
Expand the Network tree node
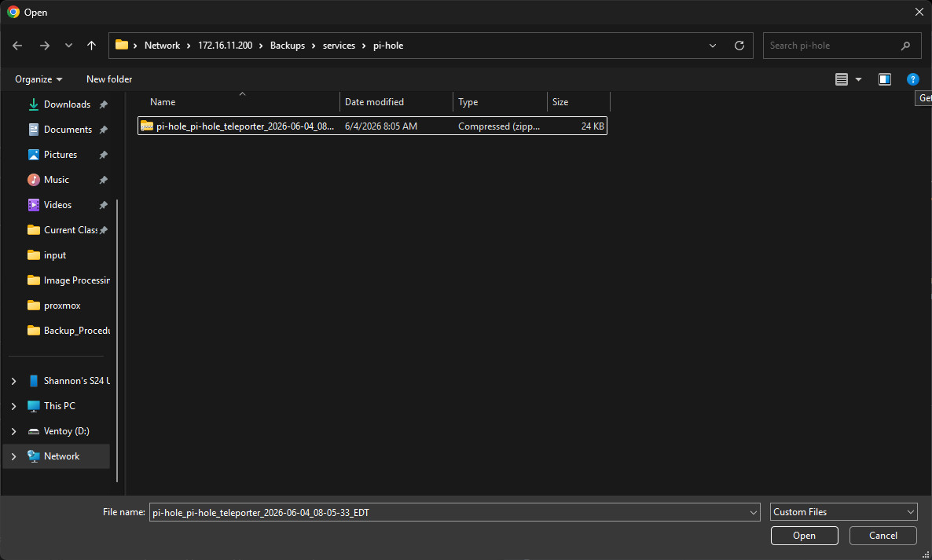click(13, 456)
